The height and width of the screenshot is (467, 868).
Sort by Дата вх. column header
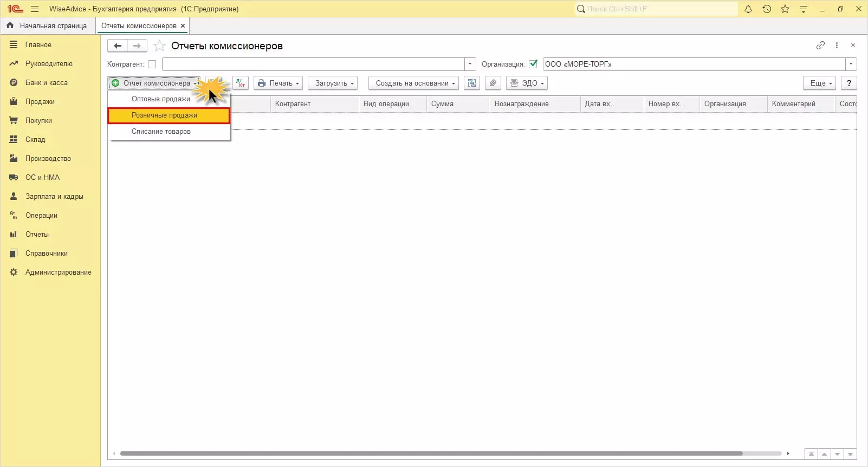click(612, 104)
